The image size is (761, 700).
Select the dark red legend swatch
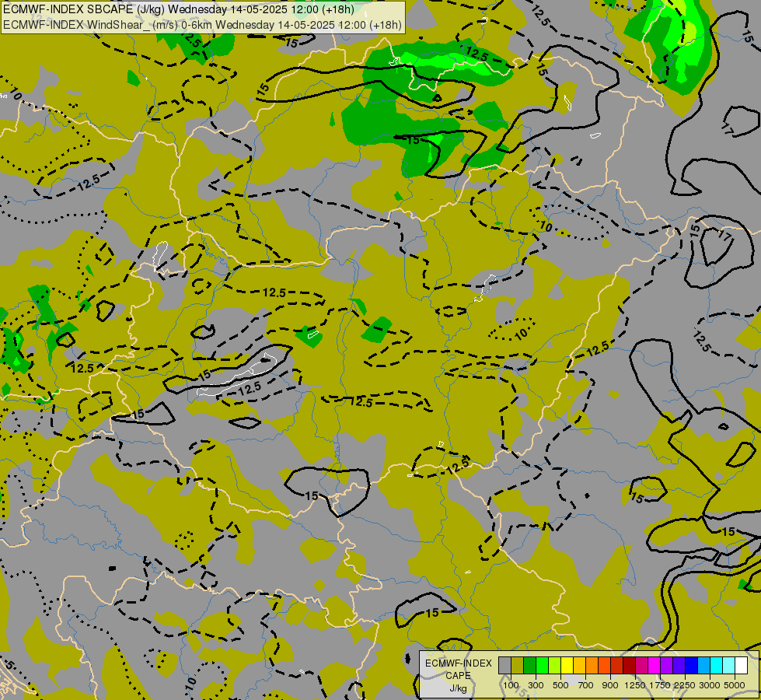629,665
